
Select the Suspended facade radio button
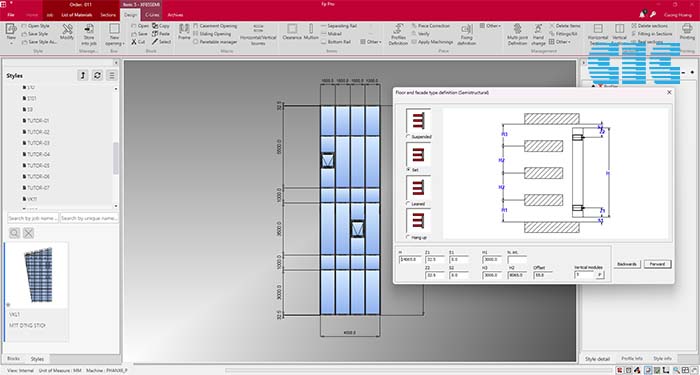click(408, 136)
